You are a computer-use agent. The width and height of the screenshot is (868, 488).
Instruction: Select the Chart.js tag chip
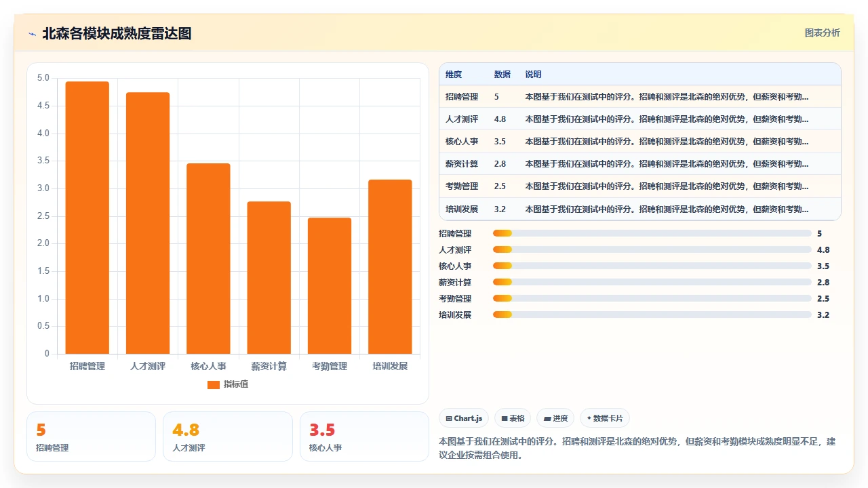[x=465, y=418]
